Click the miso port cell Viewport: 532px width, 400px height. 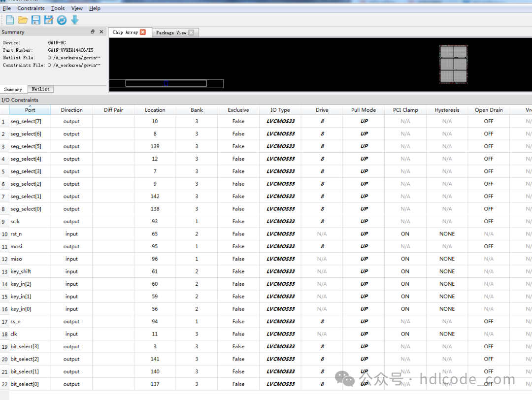[30, 259]
